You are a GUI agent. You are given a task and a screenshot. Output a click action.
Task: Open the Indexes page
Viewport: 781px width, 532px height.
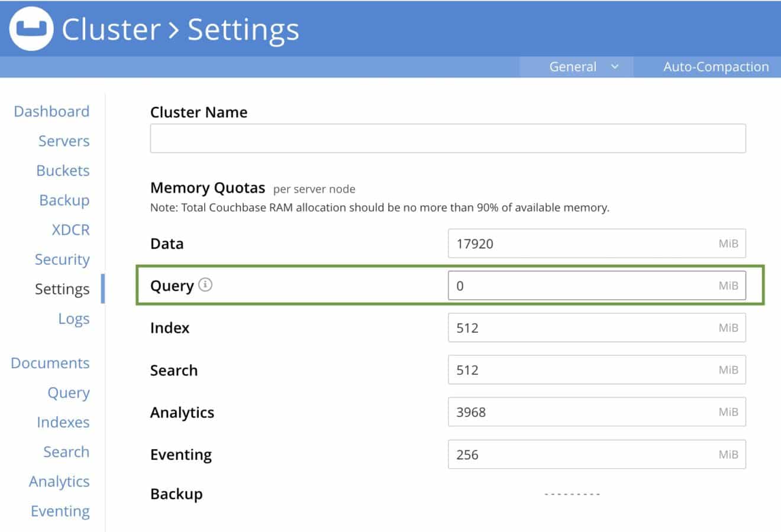point(63,422)
